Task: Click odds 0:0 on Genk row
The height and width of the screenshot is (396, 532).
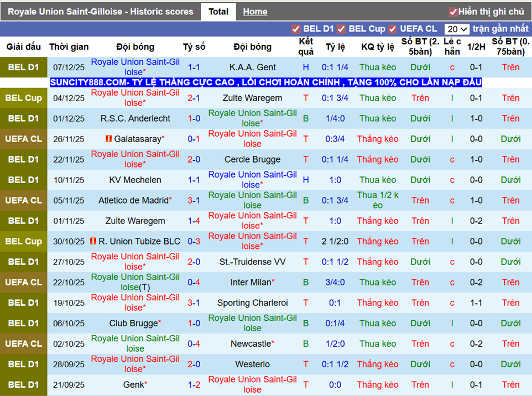Action: pos(335,385)
